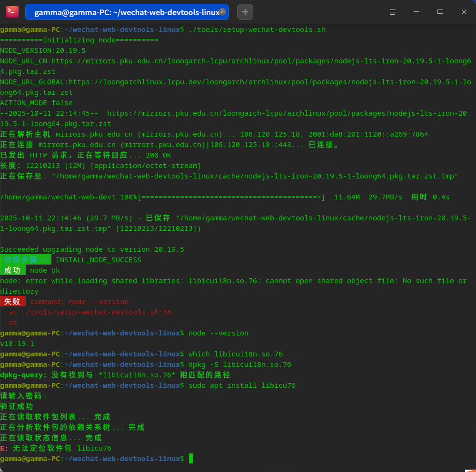476x472 pixels.
Task: Click 'command: node --version' red text
Action: (x=79, y=302)
